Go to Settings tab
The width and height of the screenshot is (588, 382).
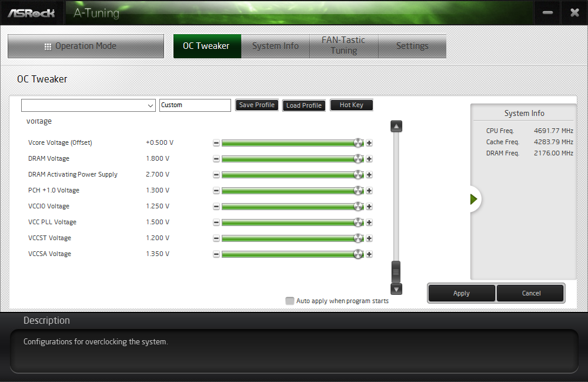coord(412,46)
